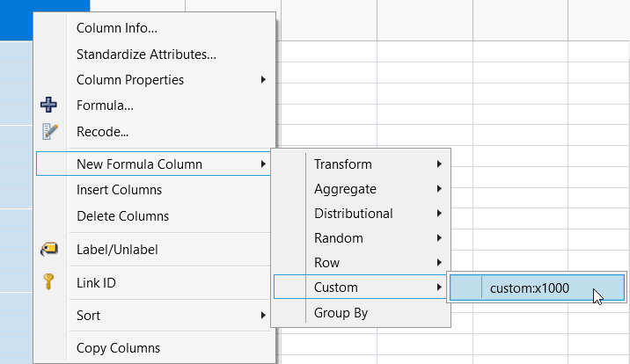630x364 pixels.
Task: Click the Label/Unlabel tag icon
Action: [49, 250]
